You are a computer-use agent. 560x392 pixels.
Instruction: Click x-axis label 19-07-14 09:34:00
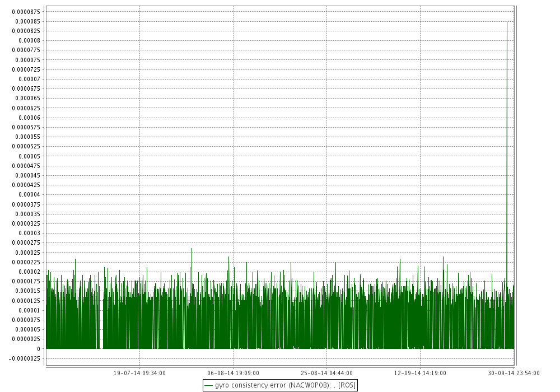pos(139,373)
